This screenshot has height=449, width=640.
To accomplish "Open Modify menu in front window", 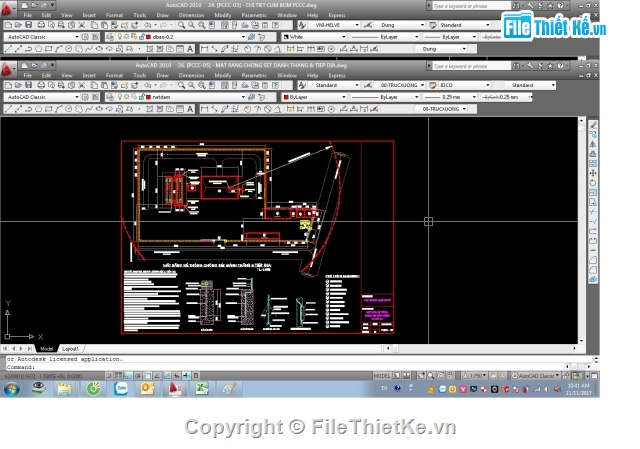I will click(x=222, y=76).
